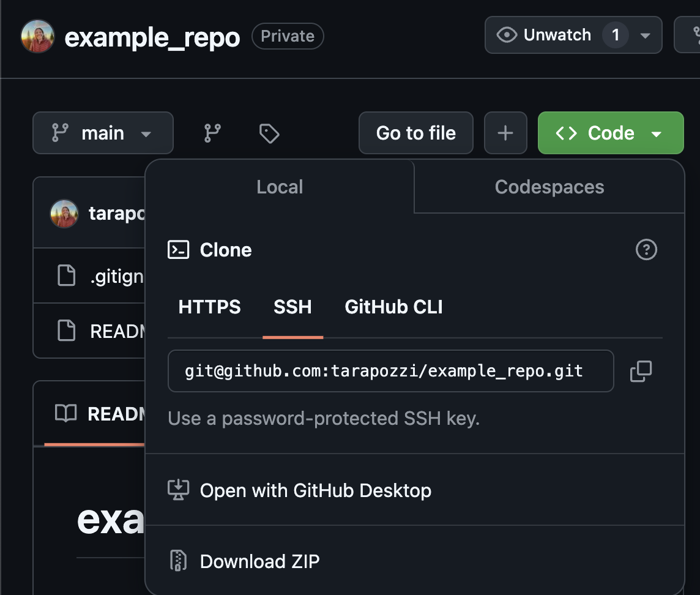This screenshot has width=700, height=595.
Task: Select the GitHub CLI clone option
Action: [393, 307]
